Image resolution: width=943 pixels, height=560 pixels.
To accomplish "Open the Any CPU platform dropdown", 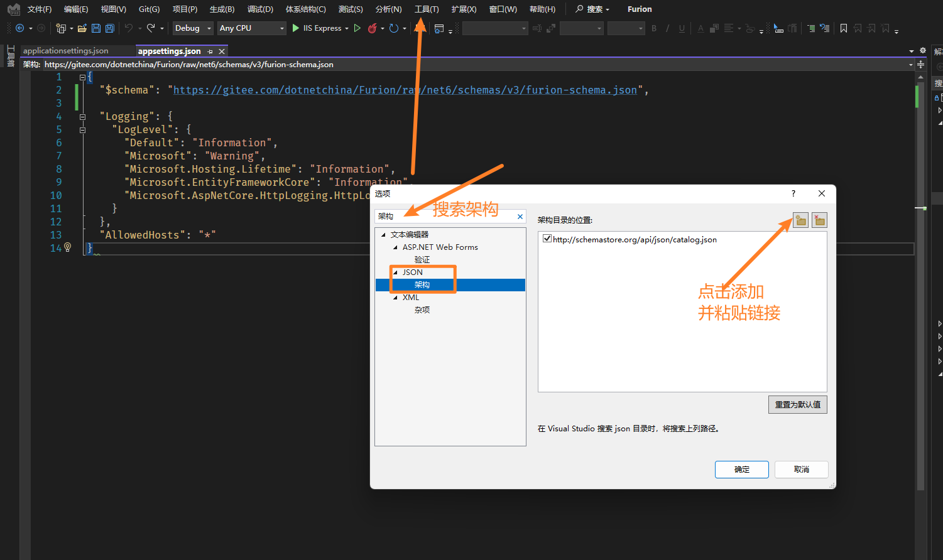I will [x=252, y=28].
